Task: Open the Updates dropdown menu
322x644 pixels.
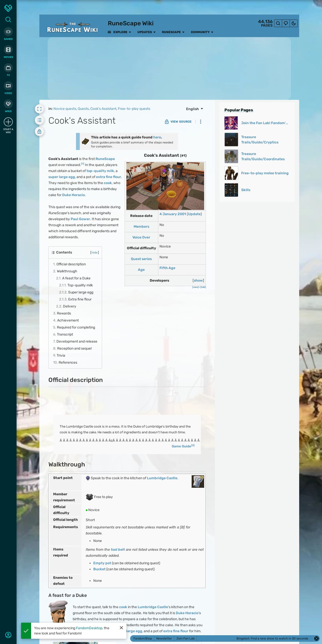Action: [146, 32]
